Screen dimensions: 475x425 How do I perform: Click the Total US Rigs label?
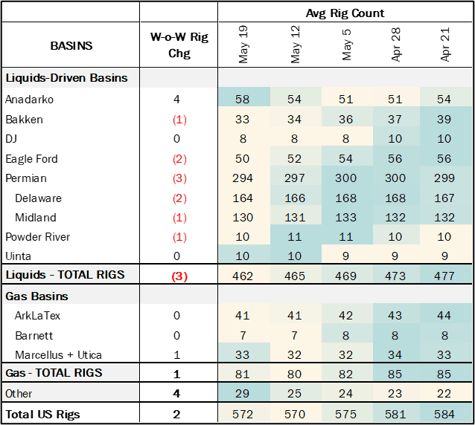(43, 414)
